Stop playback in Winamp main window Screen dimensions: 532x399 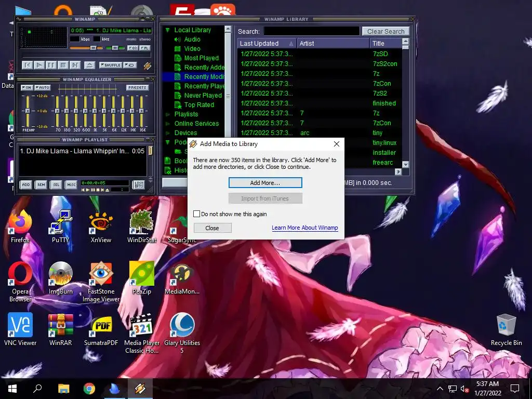63,65
